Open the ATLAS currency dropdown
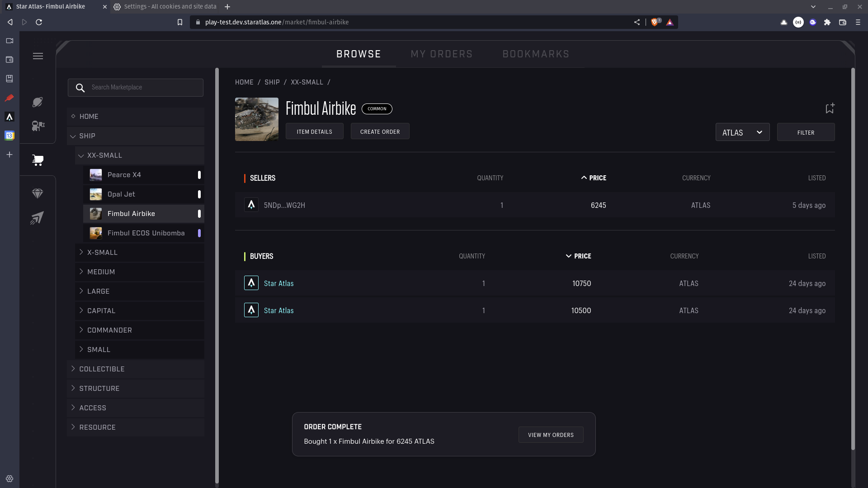The height and width of the screenshot is (488, 868). click(x=742, y=132)
